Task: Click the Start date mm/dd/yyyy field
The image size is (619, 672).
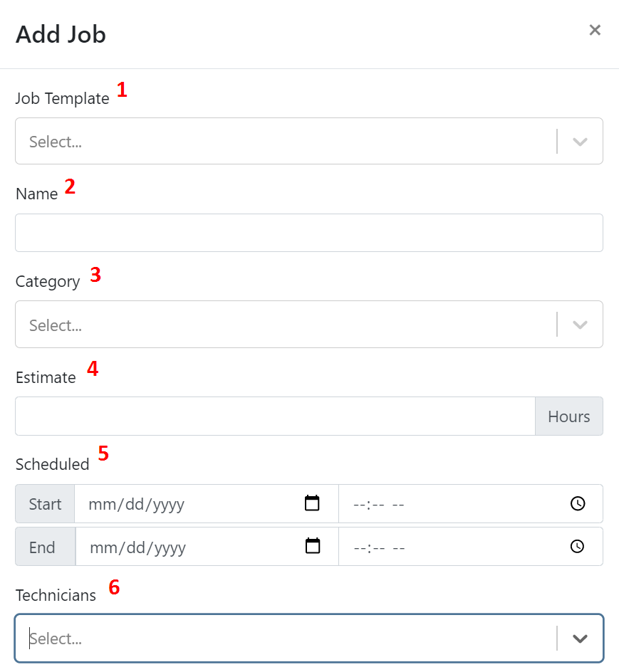Action: pyautogui.click(x=207, y=503)
